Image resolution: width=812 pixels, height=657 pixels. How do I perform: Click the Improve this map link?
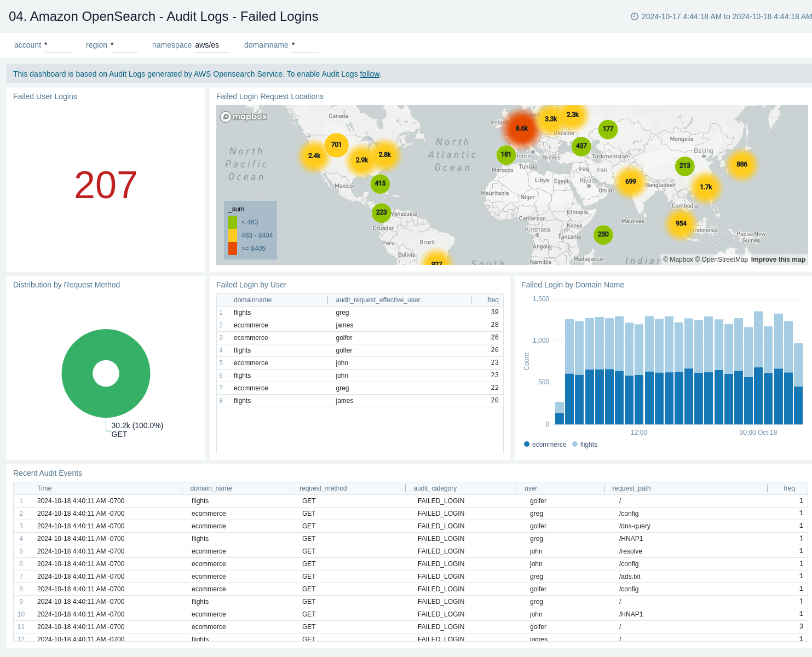[x=778, y=260]
